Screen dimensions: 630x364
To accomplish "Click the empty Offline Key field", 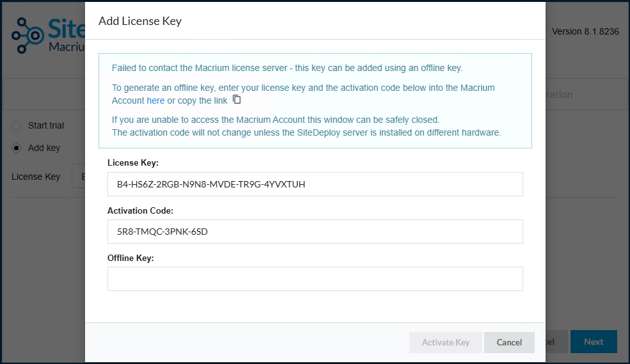I will tap(315, 279).
